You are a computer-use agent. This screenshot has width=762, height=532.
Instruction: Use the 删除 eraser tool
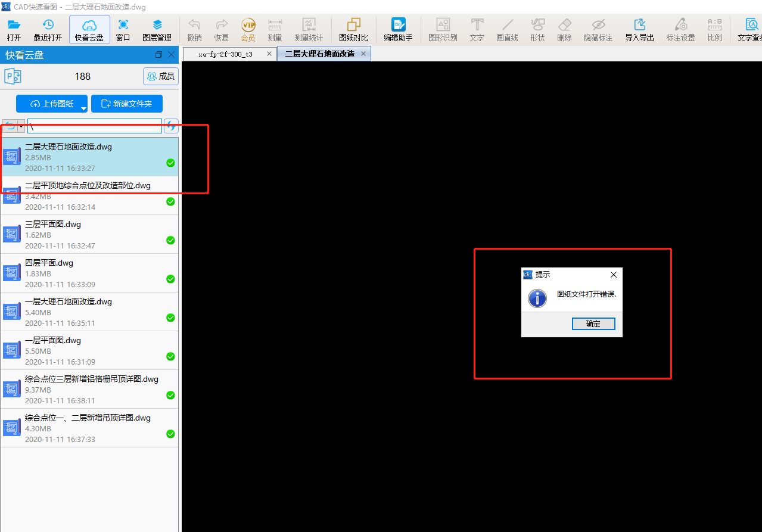point(564,30)
